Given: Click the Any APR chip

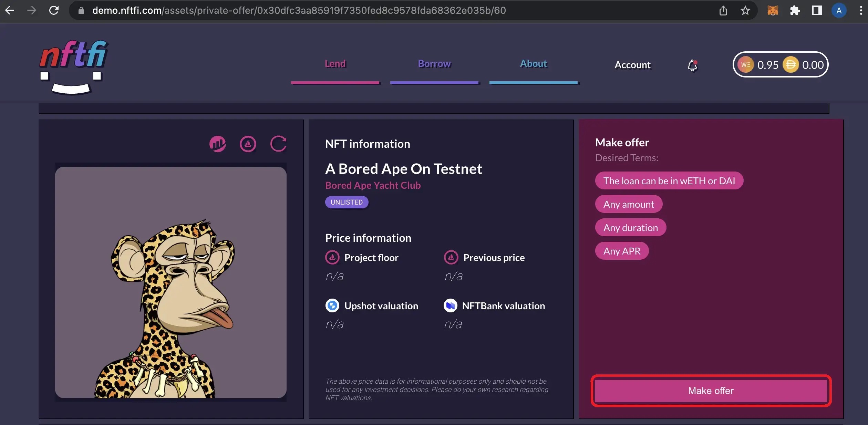Looking at the screenshot, I should point(622,251).
